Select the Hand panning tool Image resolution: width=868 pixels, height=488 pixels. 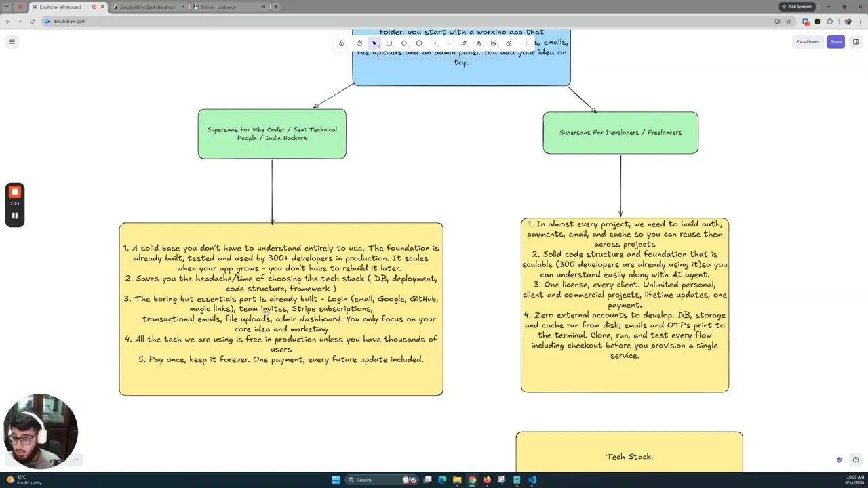[x=359, y=43]
